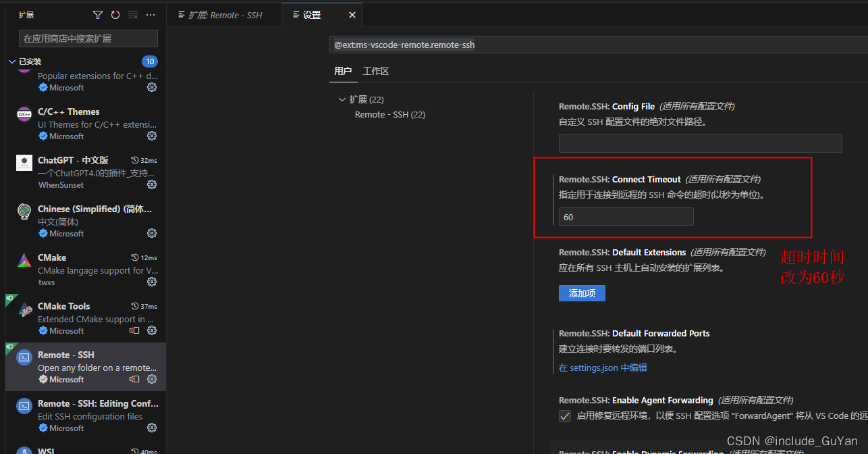The height and width of the screenshot is (454, 868).
Task: Open manage gear for CMake by twxs
Action: (x=152, y=282)
